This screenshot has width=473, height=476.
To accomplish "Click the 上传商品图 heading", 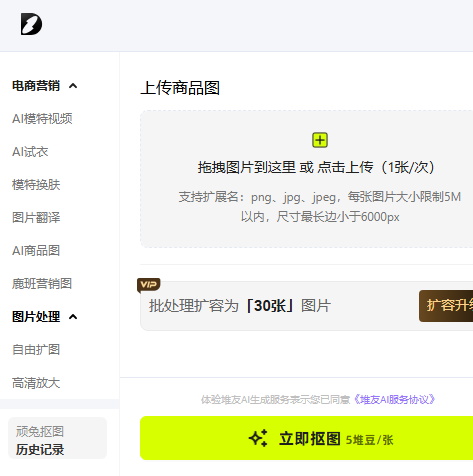I will 180,88.
